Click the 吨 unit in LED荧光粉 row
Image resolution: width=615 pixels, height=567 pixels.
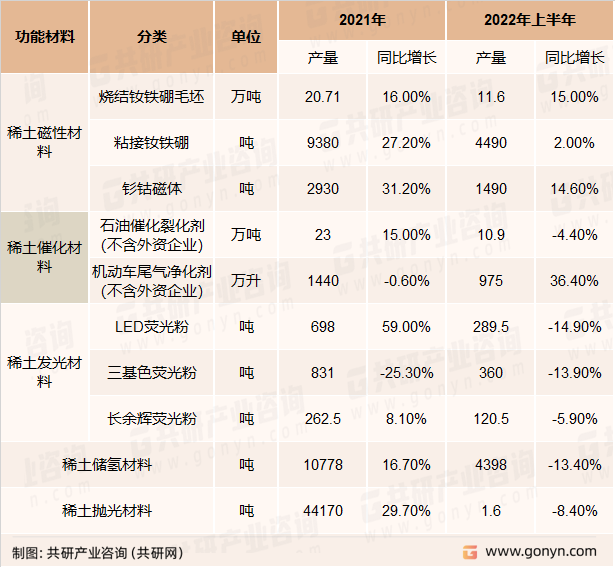pyautogui.click(x=246, y=327)
